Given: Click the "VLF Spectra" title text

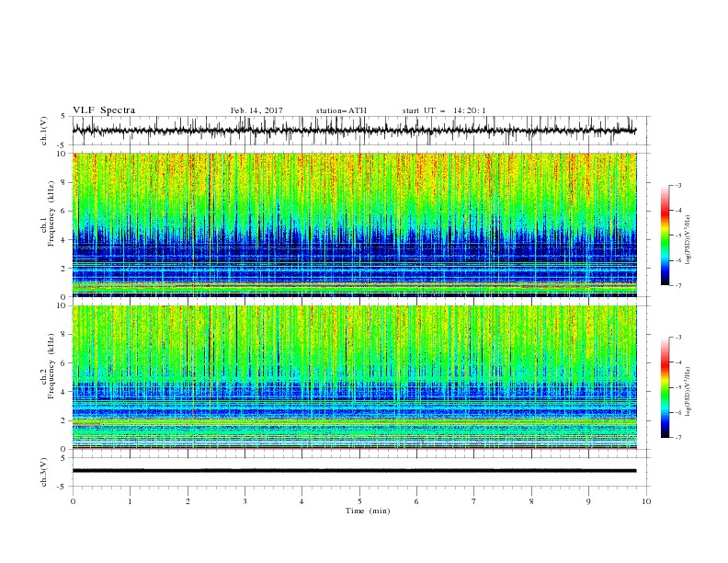Looking at the screenshot, I should (104, 110).
